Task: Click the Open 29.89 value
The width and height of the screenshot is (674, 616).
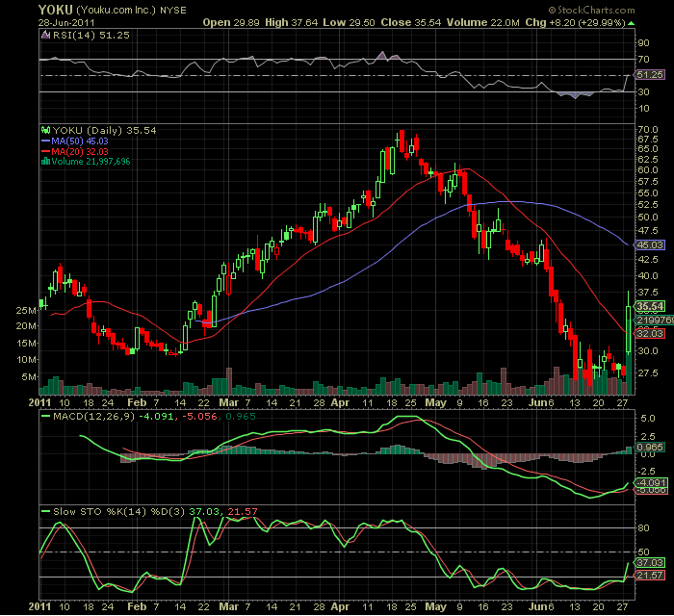Action: pos(231,23)
